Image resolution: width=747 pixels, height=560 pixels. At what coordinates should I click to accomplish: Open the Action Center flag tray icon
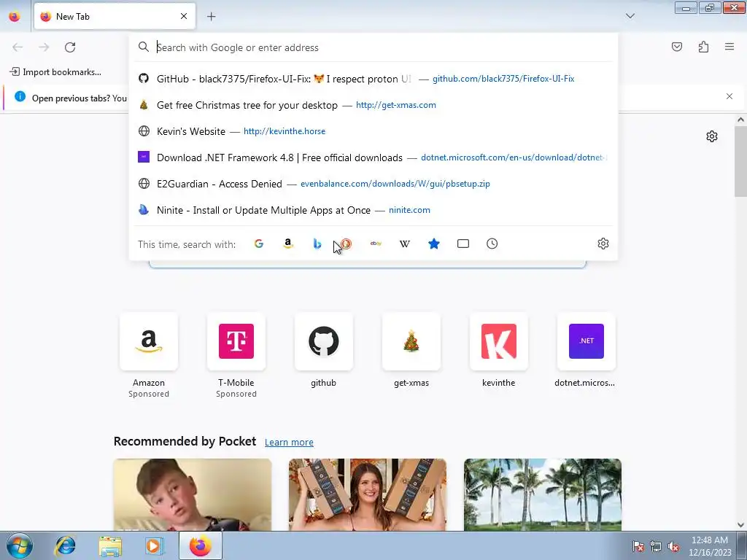point(638,546)
